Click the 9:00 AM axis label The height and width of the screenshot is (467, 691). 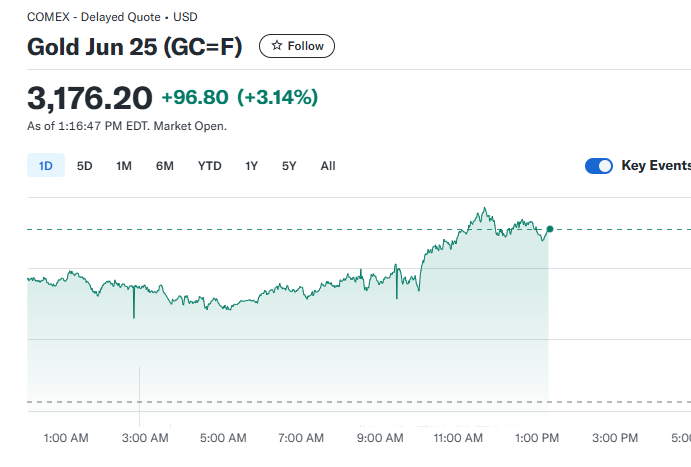click(x=380, y=438)
